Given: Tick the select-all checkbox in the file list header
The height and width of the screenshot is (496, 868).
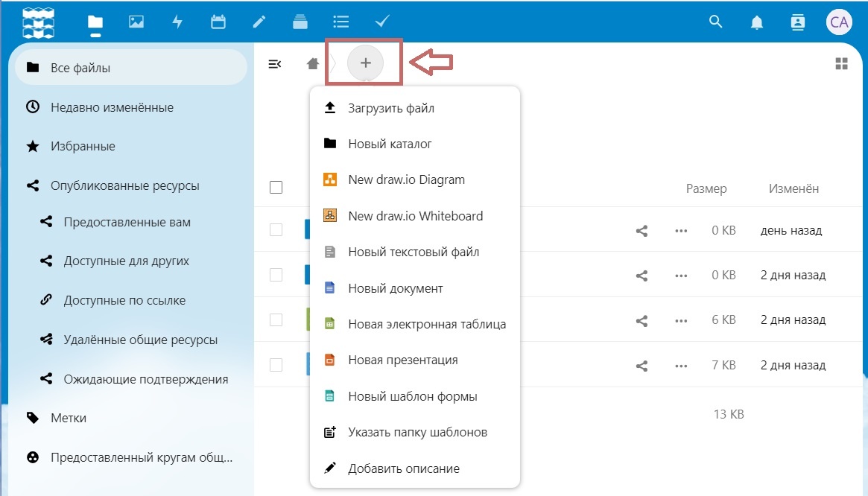Looking at the screenshot, I should pyautogui.click(x=276, y=187).
